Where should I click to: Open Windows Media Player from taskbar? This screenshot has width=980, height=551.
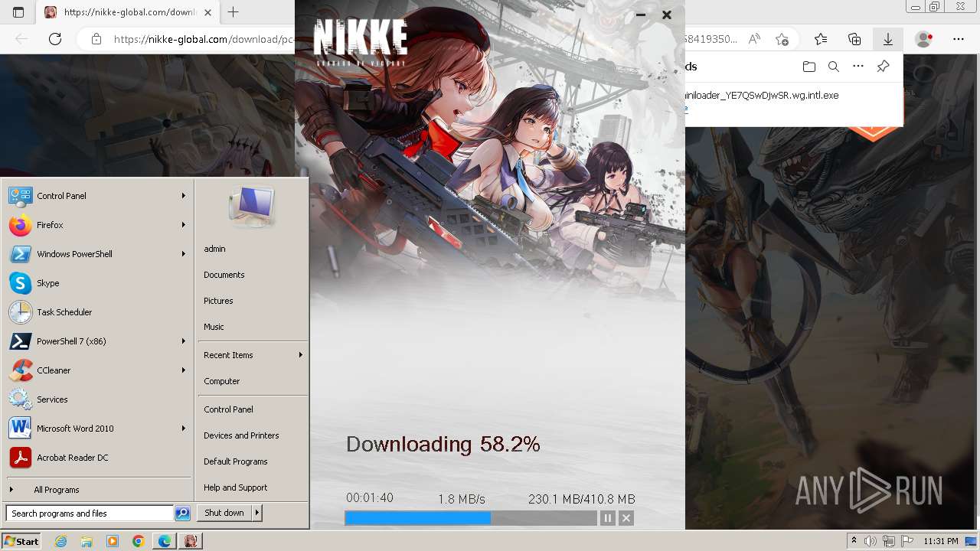[113, 541]
